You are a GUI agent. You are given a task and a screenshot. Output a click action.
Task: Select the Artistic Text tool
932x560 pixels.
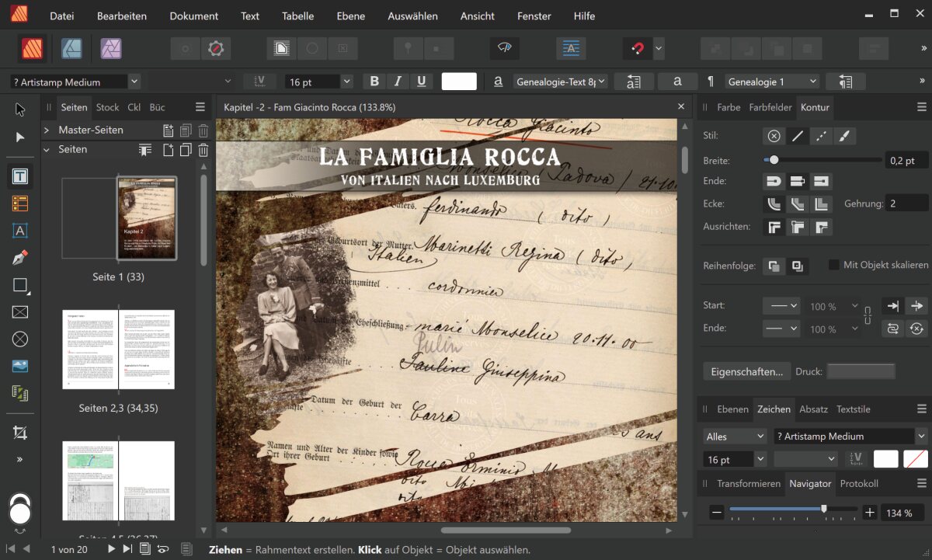coord(20,231)
